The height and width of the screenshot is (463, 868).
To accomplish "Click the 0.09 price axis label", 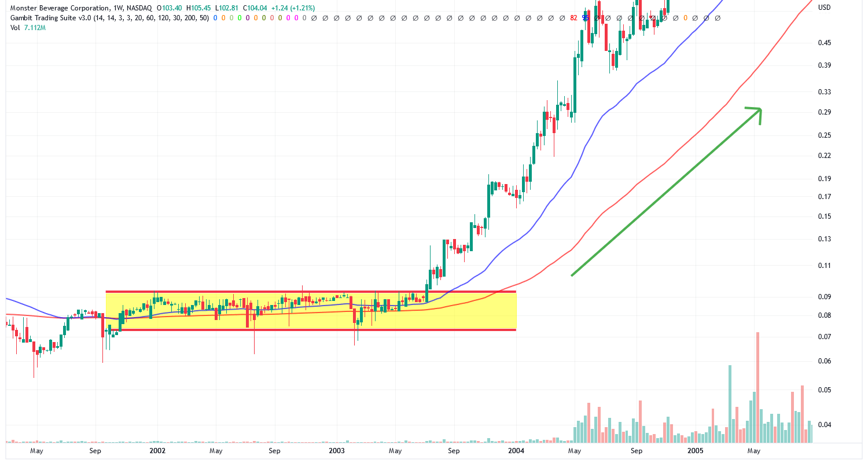I will 825,297.
